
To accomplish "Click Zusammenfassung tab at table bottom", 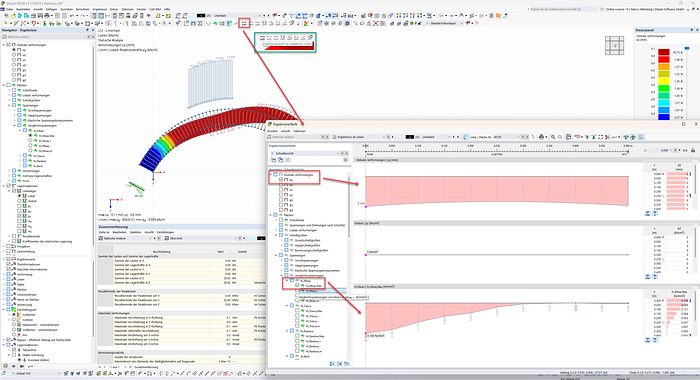I will (x=147, y=367).
